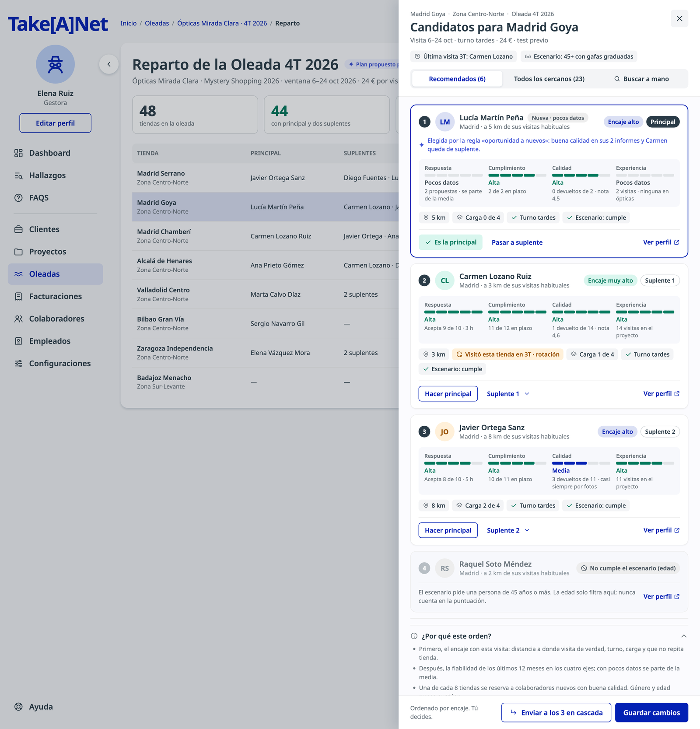The height and width of the screenshot is (729, 700).
Task: Click the Empleados badge icon
Action: [18, 341]
